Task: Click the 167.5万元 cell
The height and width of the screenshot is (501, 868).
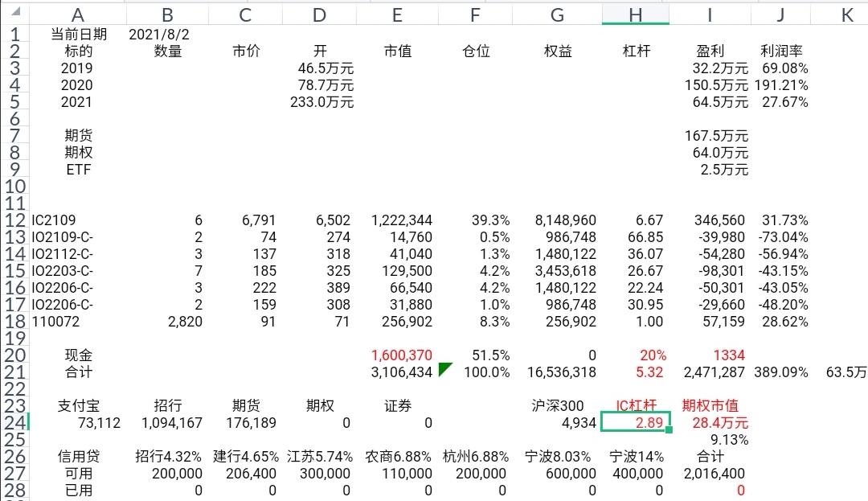Action: coord(716,136)
